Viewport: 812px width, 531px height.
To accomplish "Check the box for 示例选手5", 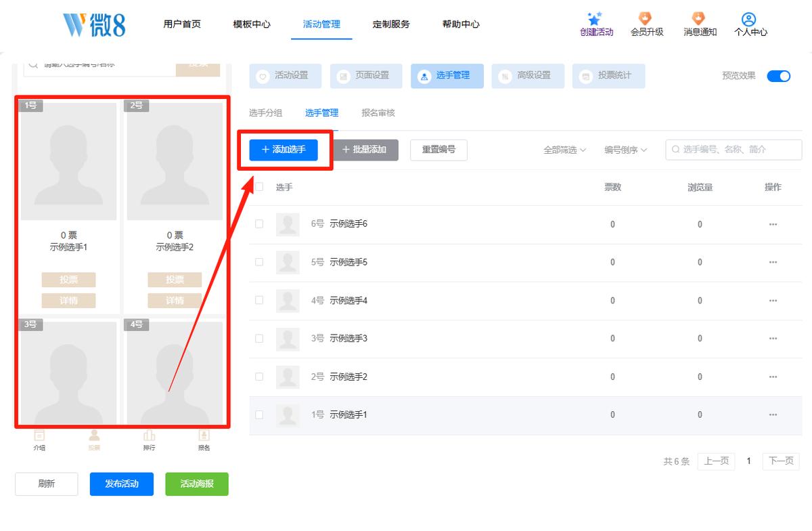I will 259,261.
